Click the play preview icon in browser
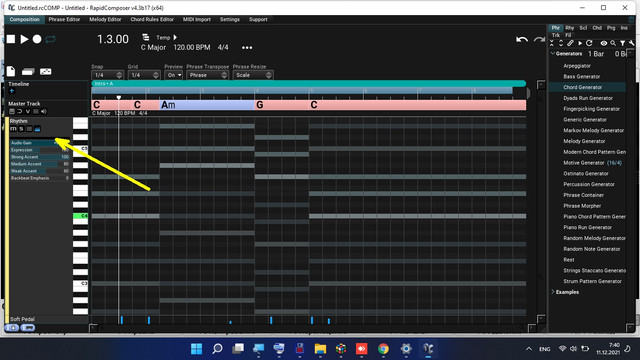The width and height of the screenshot is (640, 360). coord(580,43)
